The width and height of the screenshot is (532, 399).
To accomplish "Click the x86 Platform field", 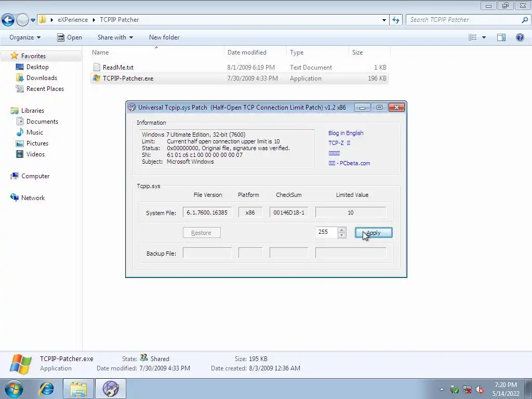I will [x=250, y=212].
